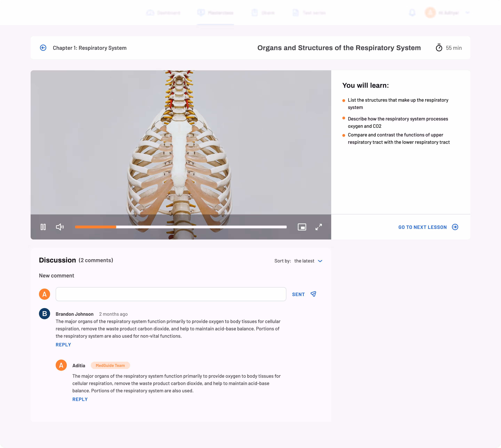The image size is (501, 448).
Task: Click the Brandon Johnson commenter name
Action: tap(75, 314)
